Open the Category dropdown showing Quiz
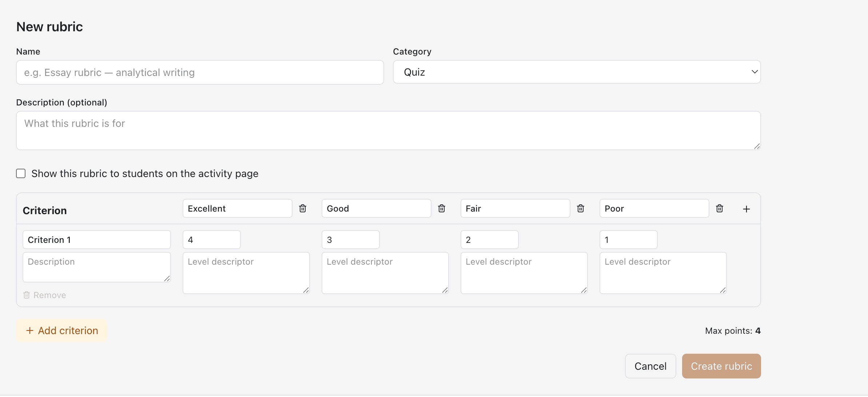868x397 pixels. [x=577, y=72]
